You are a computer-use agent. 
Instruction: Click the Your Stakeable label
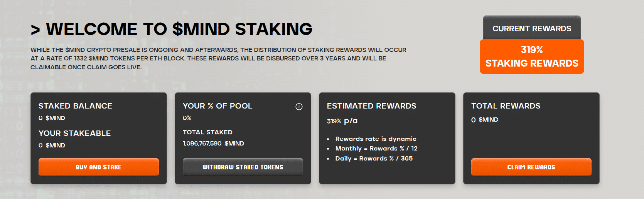coord(74,133)
